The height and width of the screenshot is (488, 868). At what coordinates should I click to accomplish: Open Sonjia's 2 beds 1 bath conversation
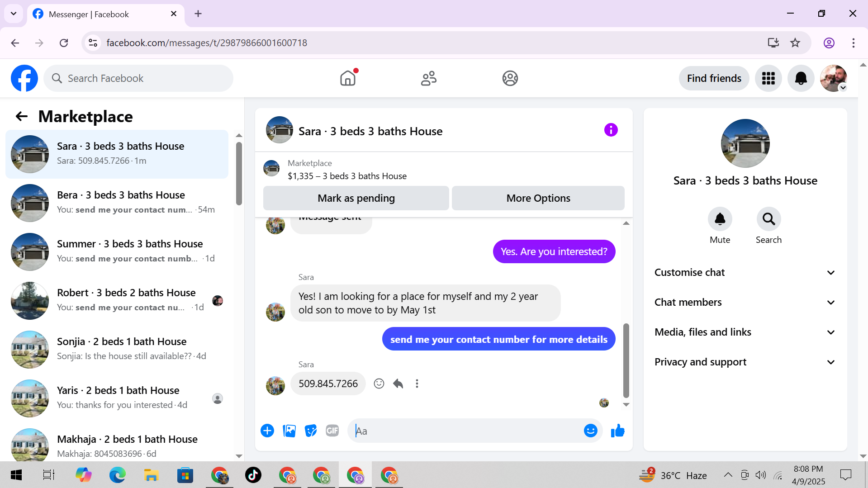click(x=117, y=350)
